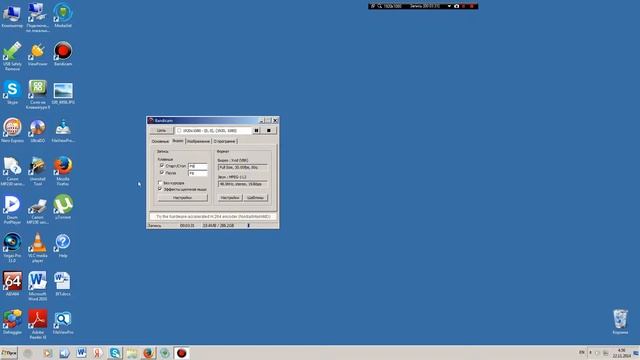Open the Computer desktop icon
The width and height of the screenshot is (640, 360).
pyautogui.click(x=12, y=16)
